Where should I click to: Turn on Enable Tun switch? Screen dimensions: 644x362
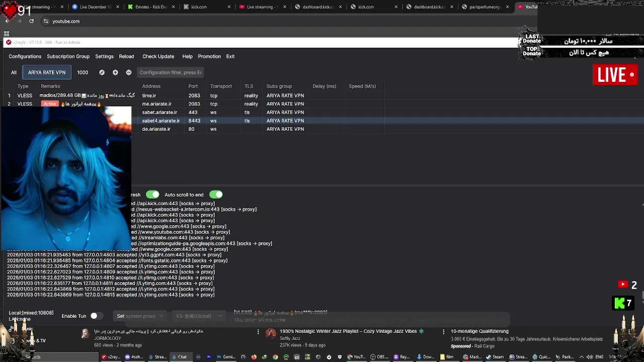(96, 316)
